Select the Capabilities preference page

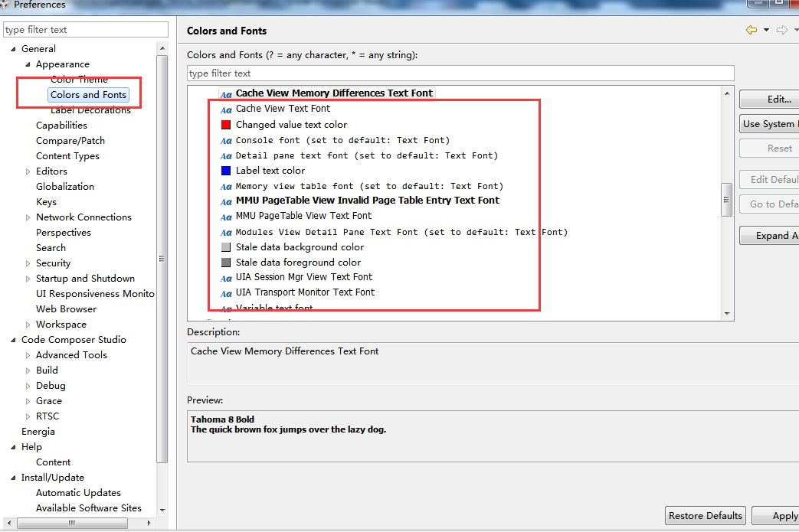point(61,126)
